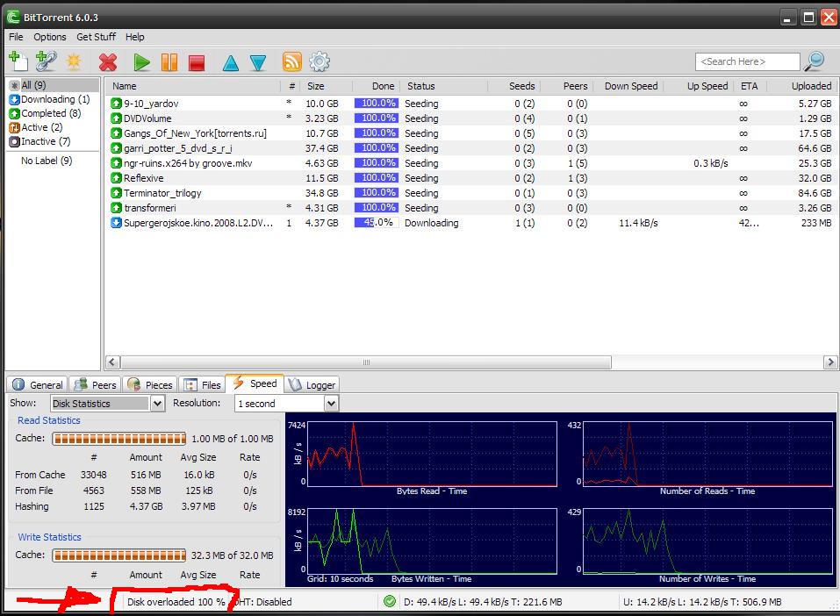Open the Get Stuff menu
The image size is (840, 616).
pos(96,37)
